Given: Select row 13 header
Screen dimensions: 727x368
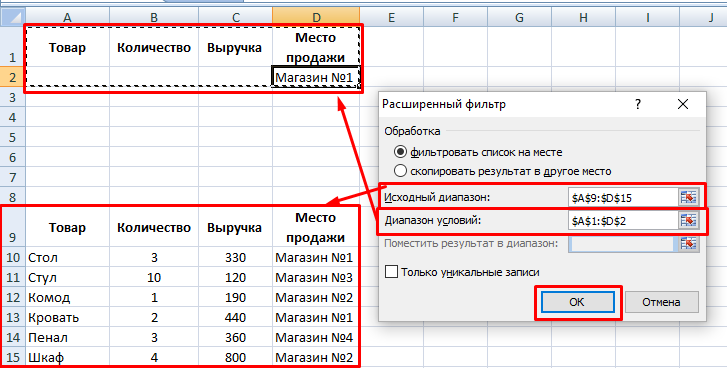Looking at the screenshot, I should click(12, 317).
